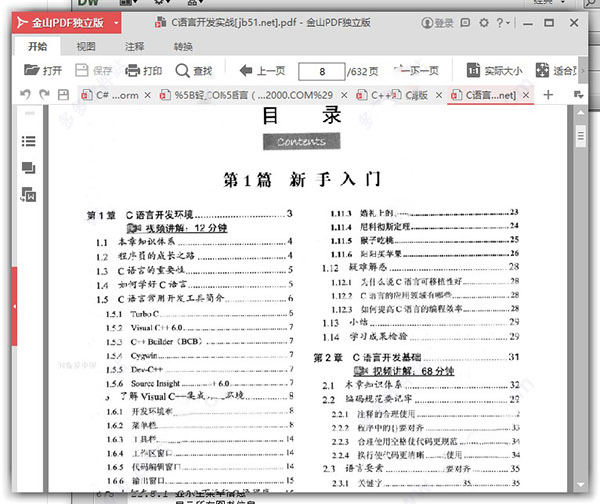Switch to the 视图 tab

click(86, 47)
